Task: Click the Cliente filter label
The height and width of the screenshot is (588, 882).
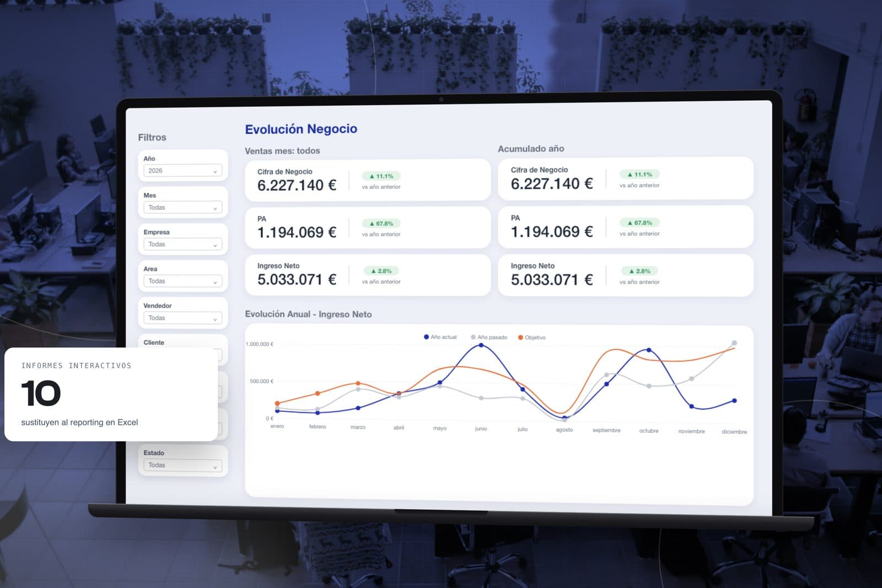Action: pyautogui.click(x=154, y=342)
